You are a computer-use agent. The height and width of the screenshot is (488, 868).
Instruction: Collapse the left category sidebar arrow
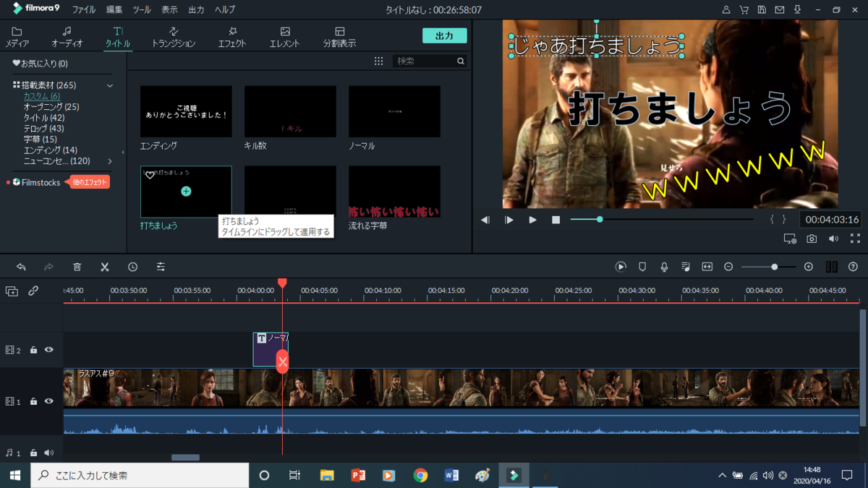pyautogui.click(x=123, y=153)
